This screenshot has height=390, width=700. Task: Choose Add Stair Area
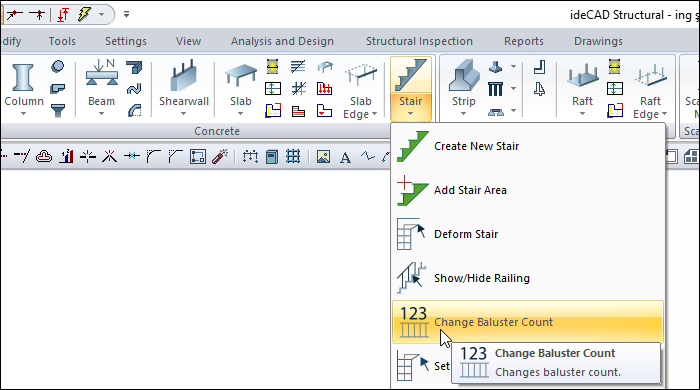(x=527, y=190)
